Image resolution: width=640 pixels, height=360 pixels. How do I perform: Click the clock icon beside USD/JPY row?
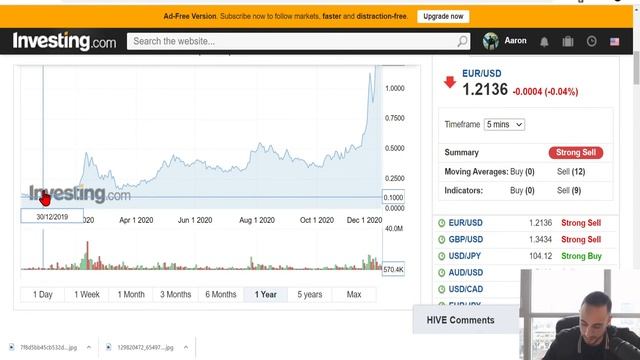pyautogui.click(x=441, y=256)
